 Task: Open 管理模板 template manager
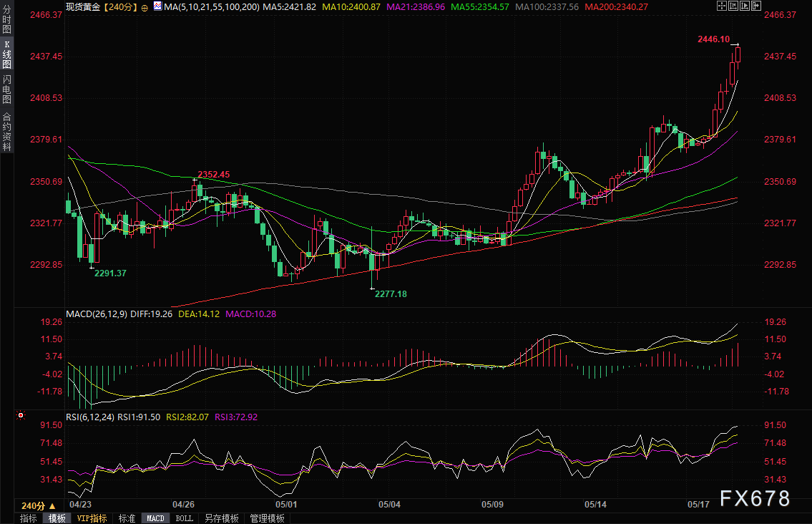[267, 518]
